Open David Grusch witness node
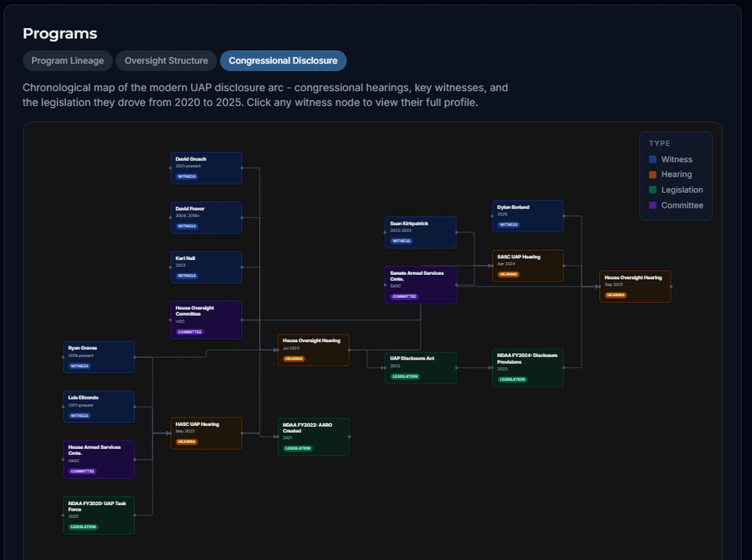 206,168
